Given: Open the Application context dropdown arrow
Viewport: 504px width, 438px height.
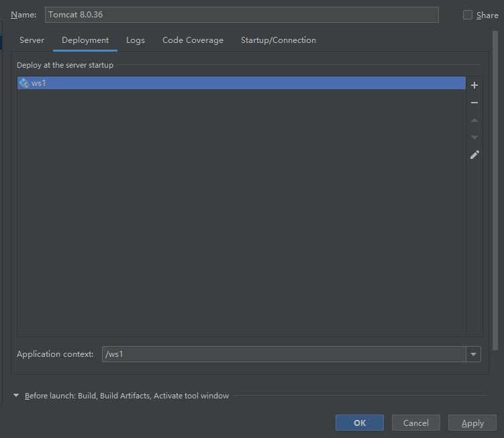Looking at the screenshot, I should (473, 354).
